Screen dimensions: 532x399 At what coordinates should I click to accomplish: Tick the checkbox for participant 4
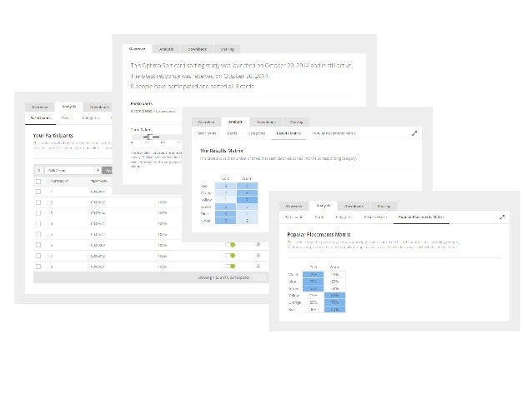38,224
